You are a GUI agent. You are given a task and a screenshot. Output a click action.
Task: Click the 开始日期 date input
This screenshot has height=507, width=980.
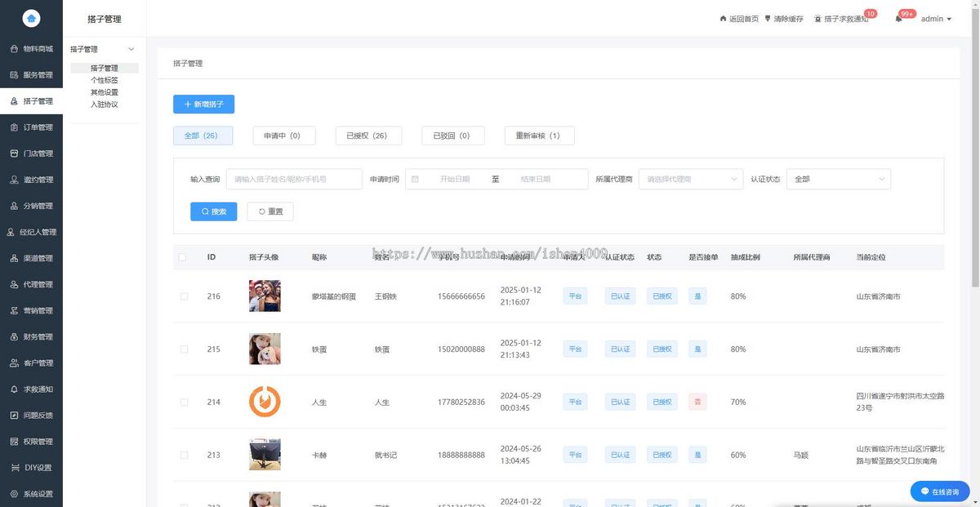pyautogui.click(x=456, y=179)
